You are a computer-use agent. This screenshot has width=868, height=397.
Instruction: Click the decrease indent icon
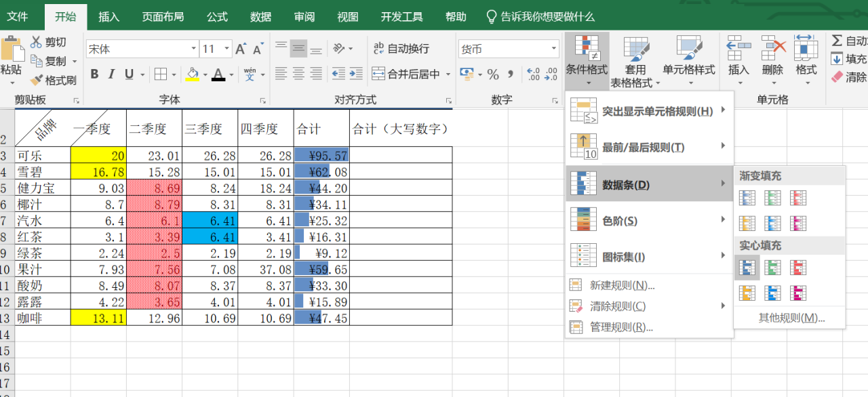338,74
